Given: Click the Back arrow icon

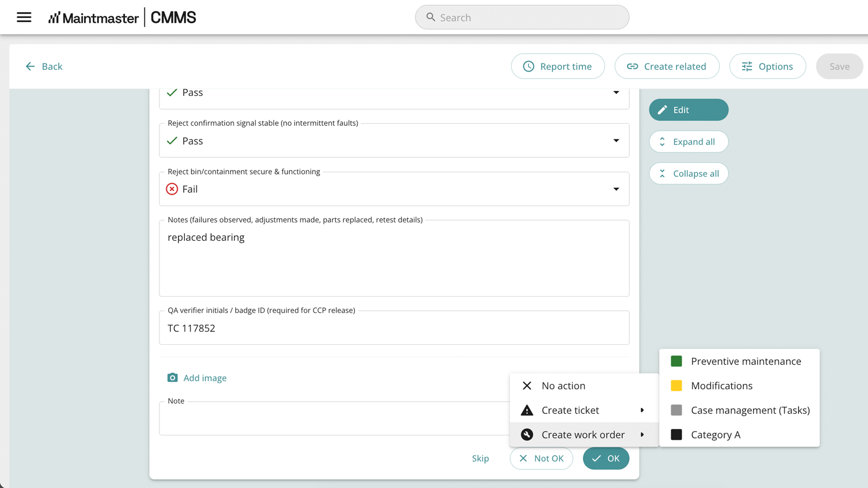Looking at the screenshot, I should 30,66.
